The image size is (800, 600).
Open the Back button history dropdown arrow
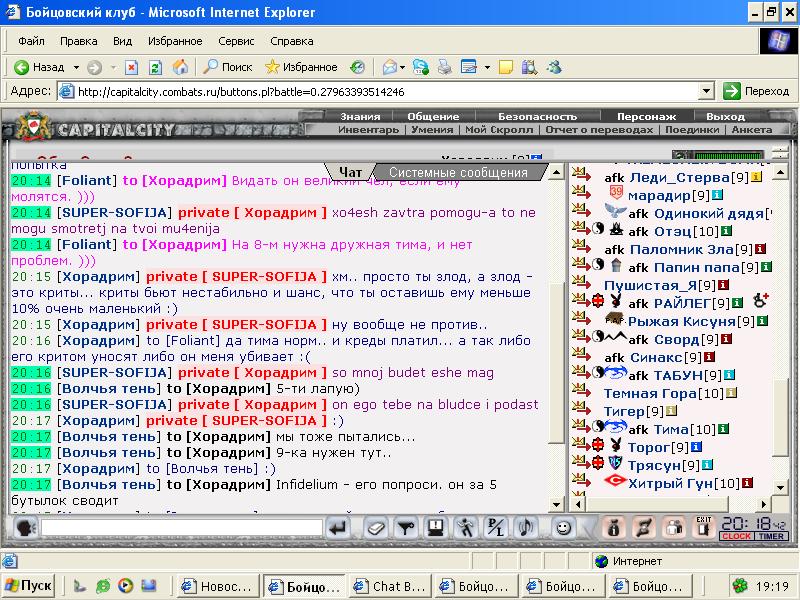[x=77, y=67]
